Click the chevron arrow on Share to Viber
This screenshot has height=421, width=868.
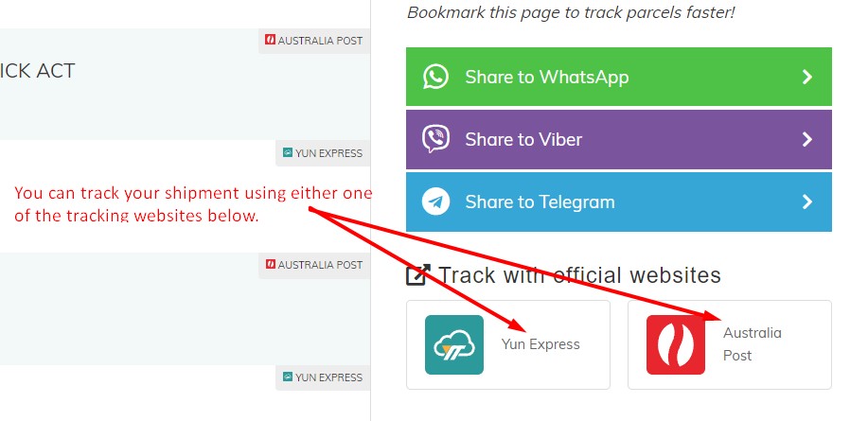(807, 139)
